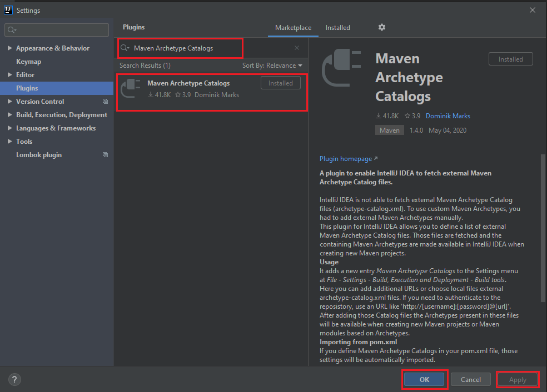
Task: Click the OK button
Action: coord(424,379)
